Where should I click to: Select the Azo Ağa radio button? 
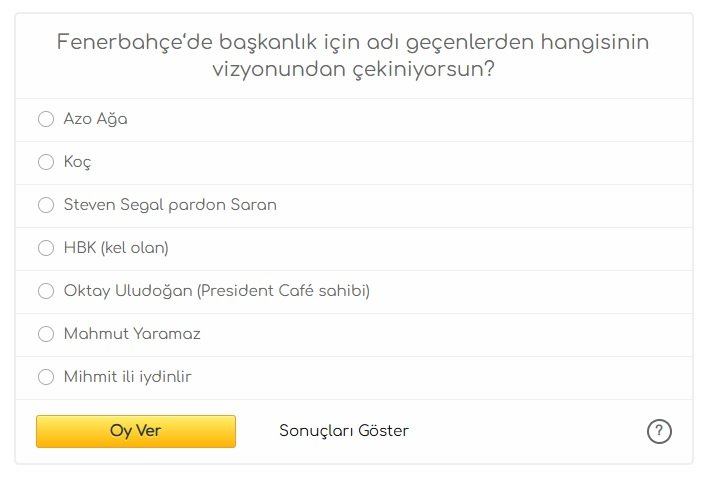tap(45, 119)
